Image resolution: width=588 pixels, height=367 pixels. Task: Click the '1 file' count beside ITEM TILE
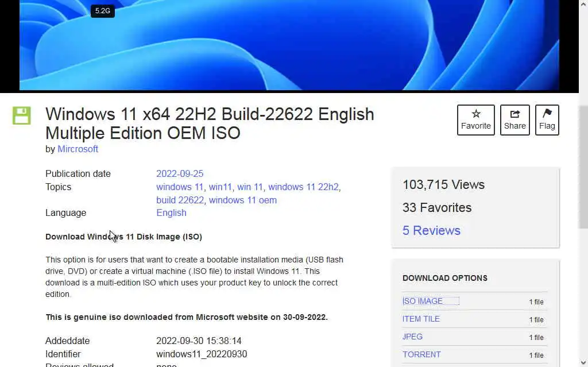tap(536, 320)
